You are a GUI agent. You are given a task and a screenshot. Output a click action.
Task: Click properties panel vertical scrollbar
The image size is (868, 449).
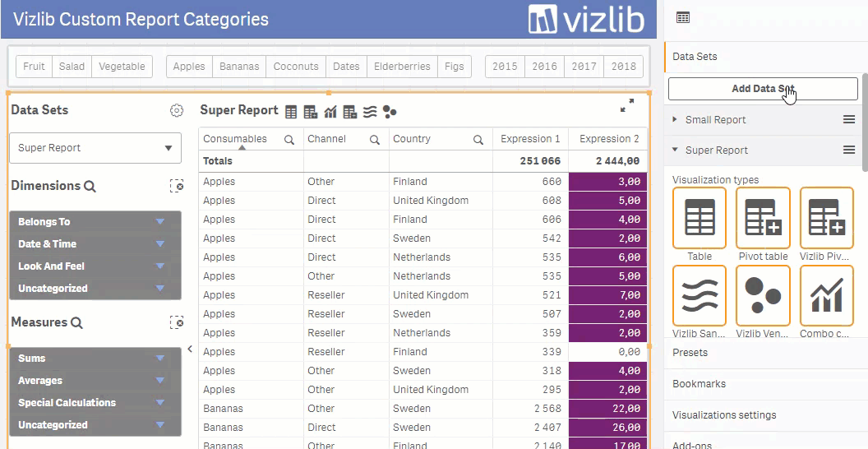point(865,122)
